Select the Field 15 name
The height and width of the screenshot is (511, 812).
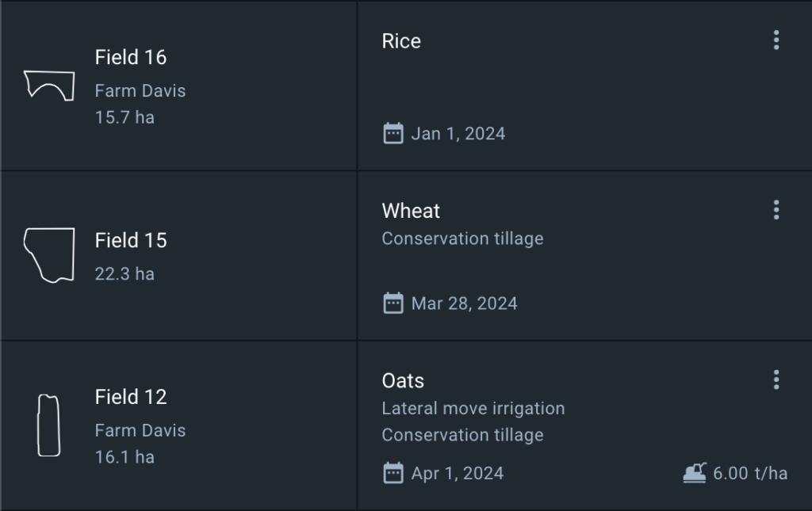pos(131,240)
